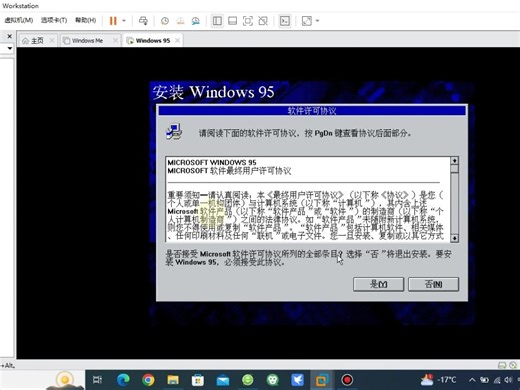This screenshot has height=390, width=520.
Task: Close the Windows Me tab
Action: coord(115,41)
